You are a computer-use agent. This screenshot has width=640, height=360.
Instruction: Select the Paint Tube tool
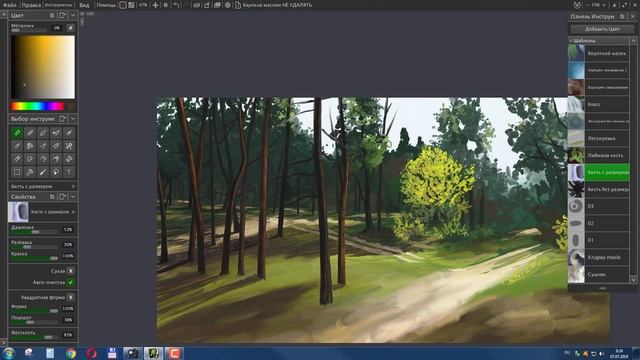point(30,159)
